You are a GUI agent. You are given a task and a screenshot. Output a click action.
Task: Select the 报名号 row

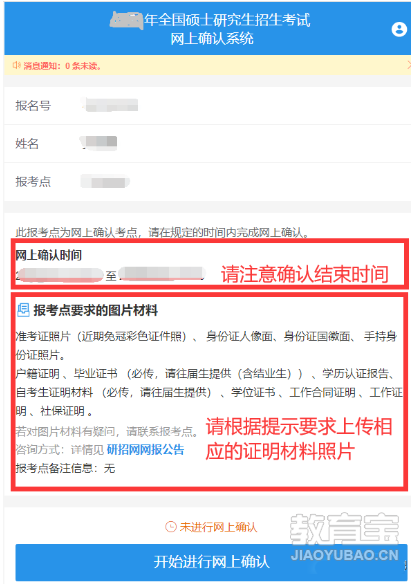207,105
